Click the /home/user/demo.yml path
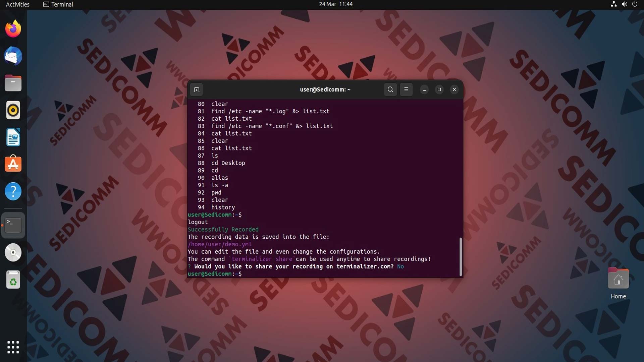The width and height of the screenshot is (644, 362). 220,244
